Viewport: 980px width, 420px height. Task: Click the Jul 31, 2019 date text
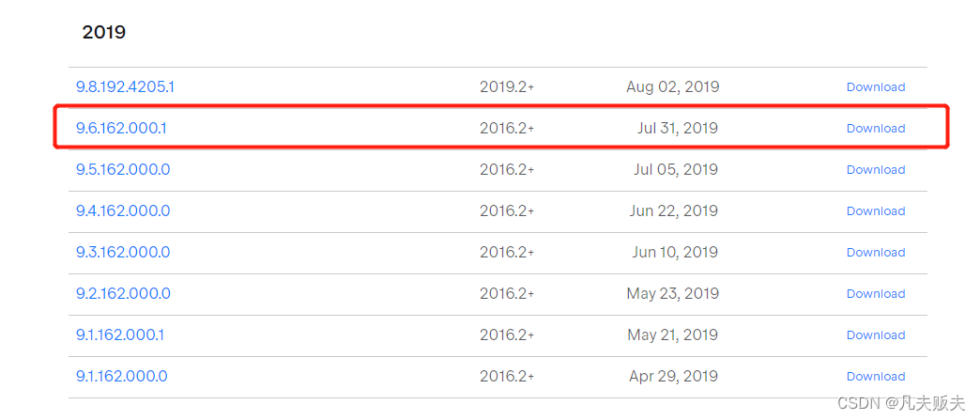coord(678,129)
